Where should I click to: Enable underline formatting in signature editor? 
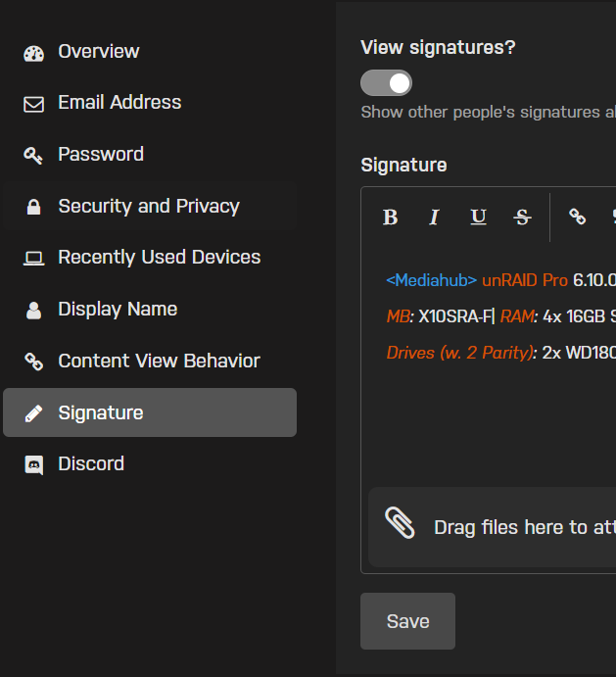click(478, 218)
